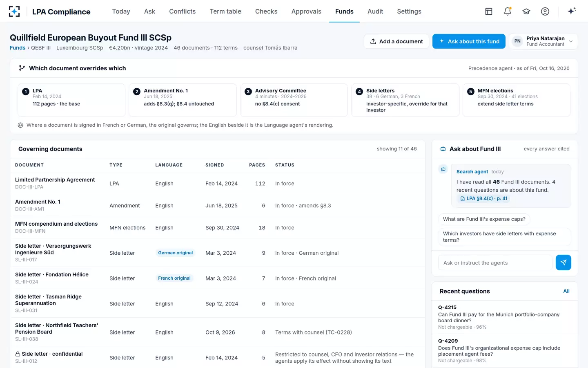Click the sparkle AI assistant icon
The height and width of the screenshot is (368, 588).
pos(572,11)
